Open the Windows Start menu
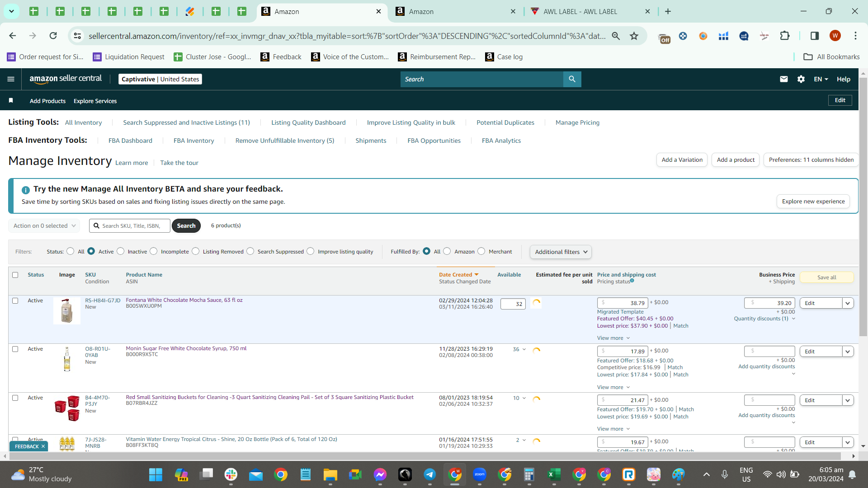Screen dimensions: 868x488 (x=156, y=474)
